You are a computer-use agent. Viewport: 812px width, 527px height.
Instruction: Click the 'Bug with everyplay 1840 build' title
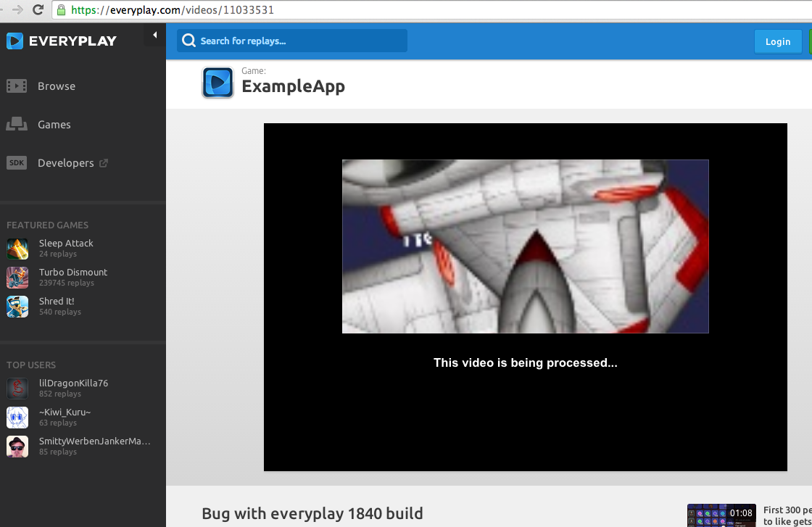pos(312,513)
